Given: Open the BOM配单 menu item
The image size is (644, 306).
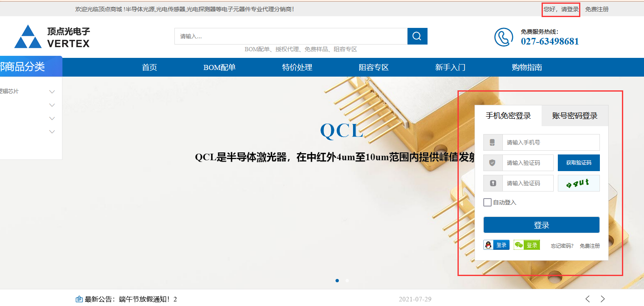Looking at the screenshot, I should pyautogui.click(x=220, y=67).
